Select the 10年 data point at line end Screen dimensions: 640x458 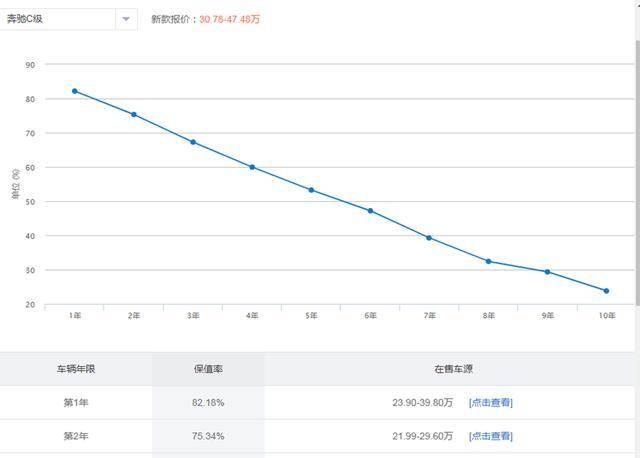[606, 291]
